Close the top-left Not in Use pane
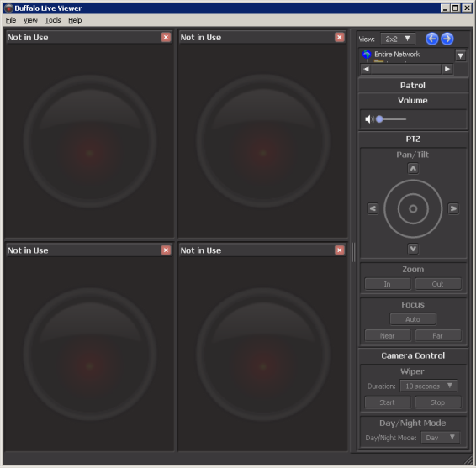 pyautogui.click(x=166, y=37)
